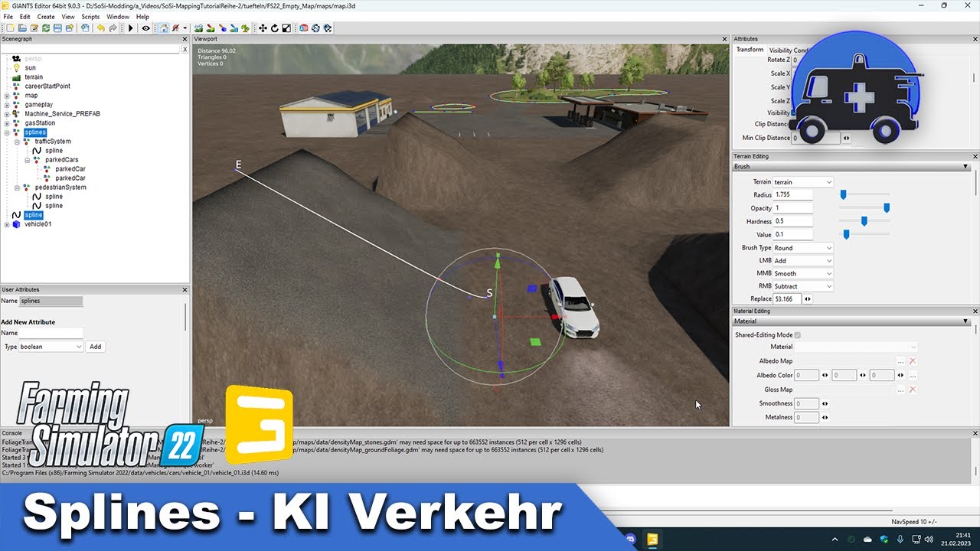Viewport: 980px width, 551px height.
Task: Select the terrain sculpt mode icon
Action: point(198,28)
